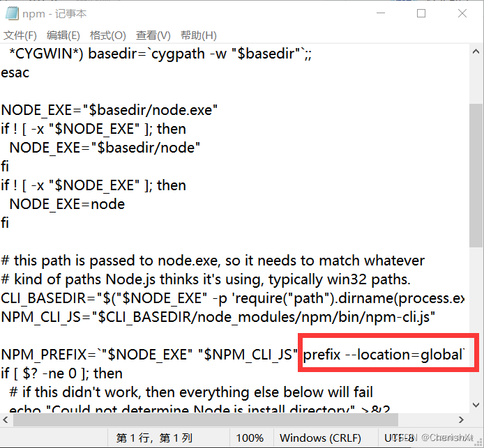This screenshot has width=484, height=448.
Task: Click the comment '# this path is passed to node.exe'
Action: [213, 261]
